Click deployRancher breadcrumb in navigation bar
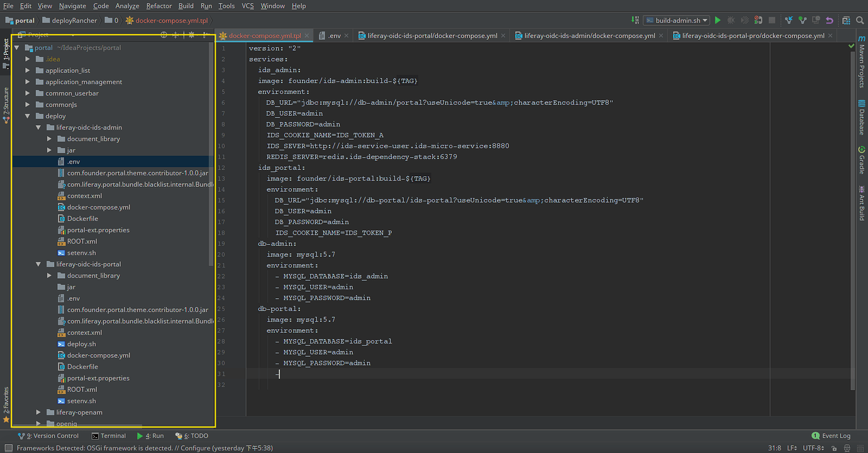 pyautogui.click(x=69, y=20)
